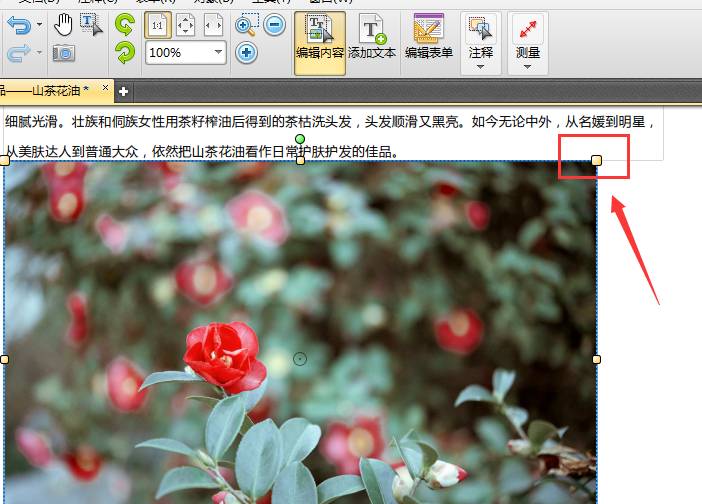This screenshot has height=504, width=702.
Task: Toggle fit width view mode
Action: pyautogui.click(x=214, y=25)
